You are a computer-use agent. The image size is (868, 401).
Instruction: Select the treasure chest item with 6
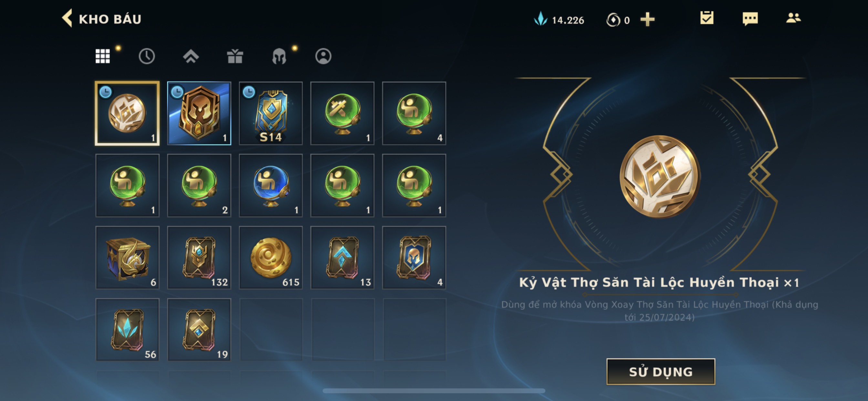click(127, 258)
